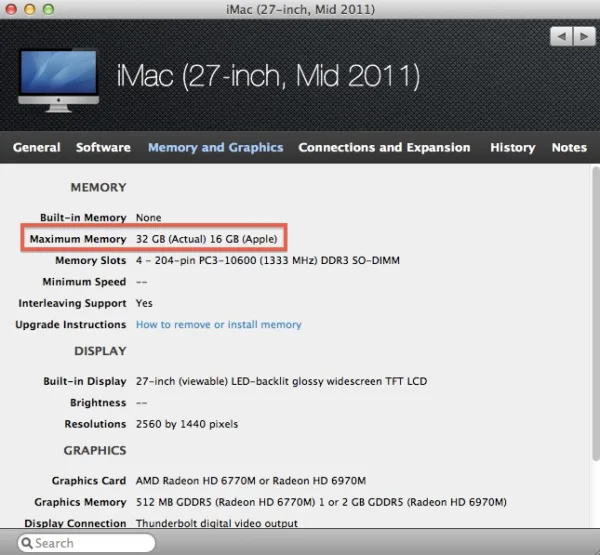This screenshot has height=555, width=600.
Task: Open Connections and Expansion tab
Action: [384, 147]
